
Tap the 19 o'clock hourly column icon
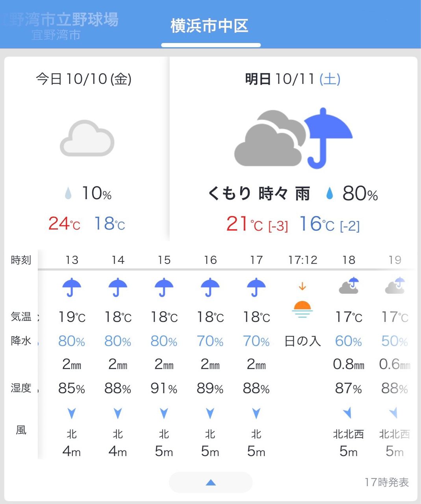[395, 286]
